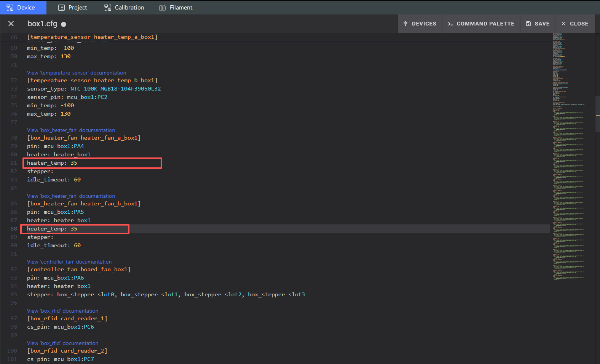Image resolution: width=600 pixels, height=364 pixels.
Task: Click the USB icon beside DEVICES
Action: coord(405,24)
